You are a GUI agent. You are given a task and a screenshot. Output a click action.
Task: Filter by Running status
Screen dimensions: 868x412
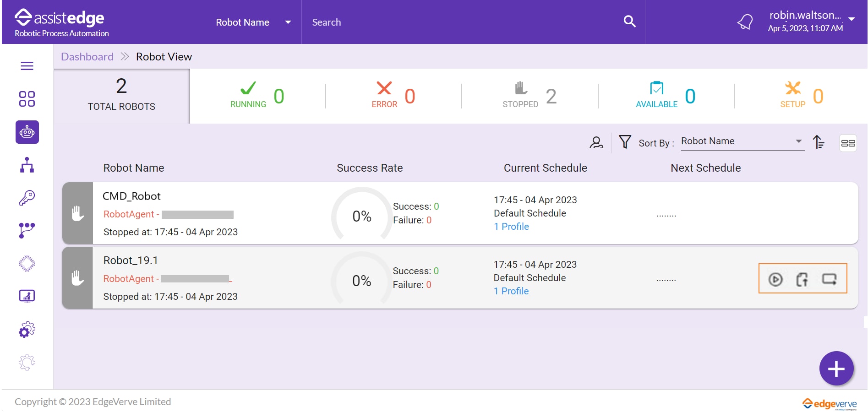click(257, 96)
